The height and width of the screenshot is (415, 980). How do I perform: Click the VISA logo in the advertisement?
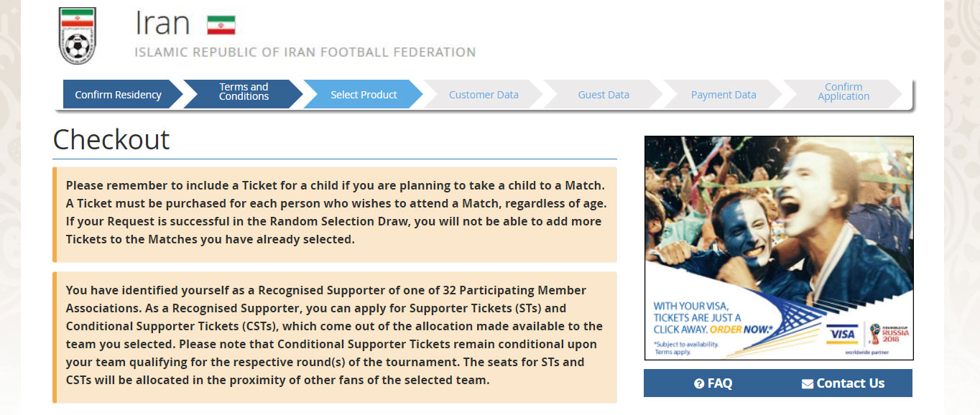point(841,335)
